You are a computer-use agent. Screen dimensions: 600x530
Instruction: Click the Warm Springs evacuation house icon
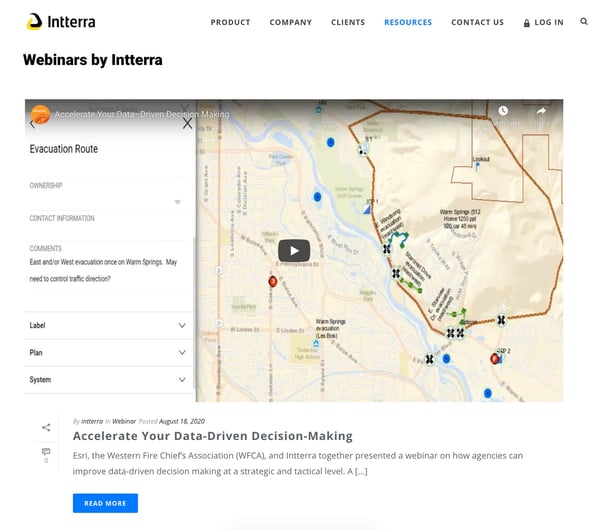coord(316,343)
